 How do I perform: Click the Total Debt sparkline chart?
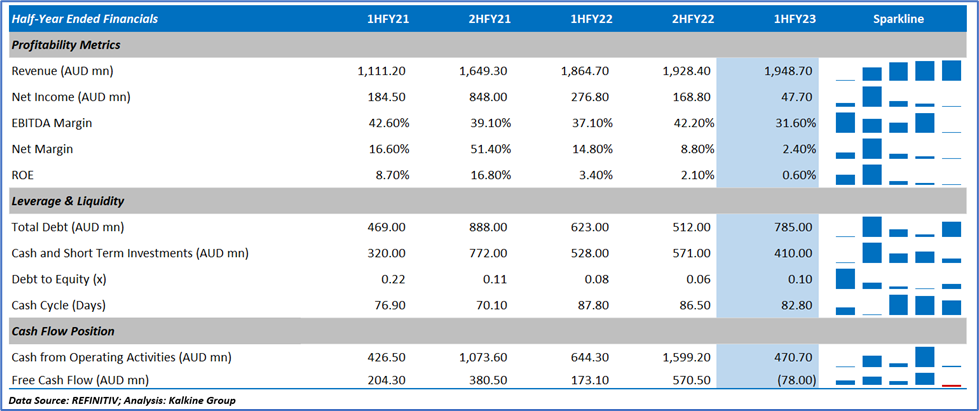[897, 228]
